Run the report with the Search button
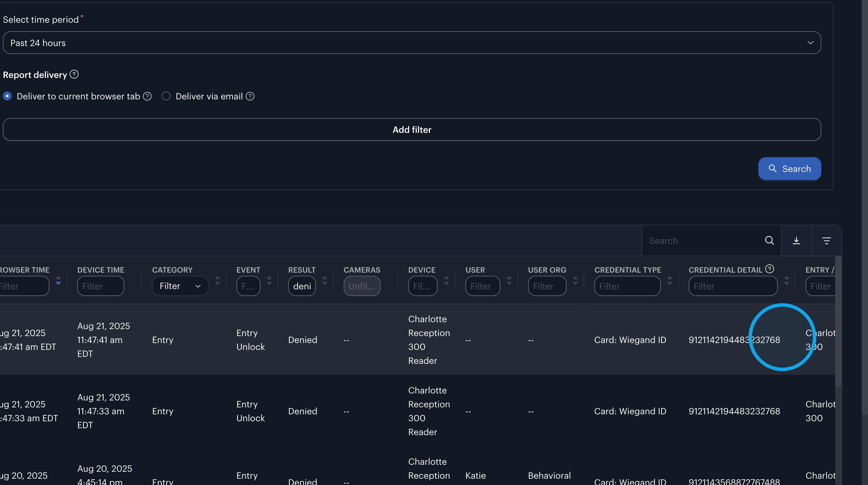 click(789, 169)
